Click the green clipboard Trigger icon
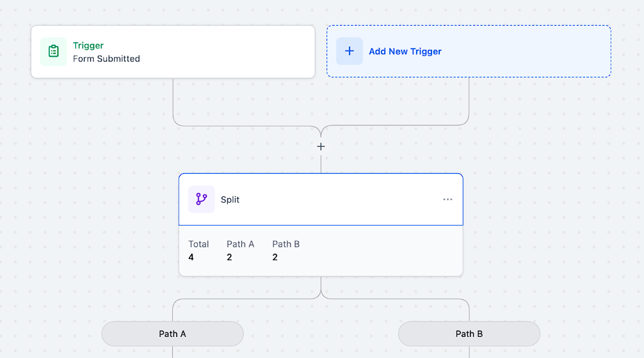 (x=53, y=51)
